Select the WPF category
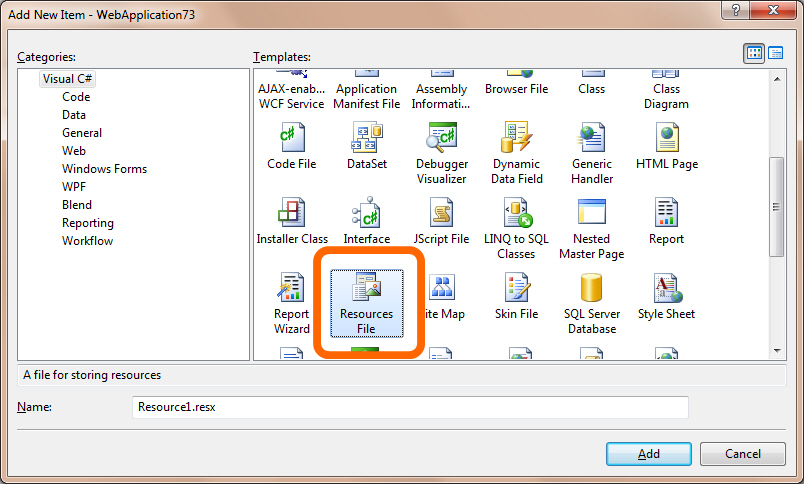This screenshot has height=484, width=804. click(x=74, y=187)
